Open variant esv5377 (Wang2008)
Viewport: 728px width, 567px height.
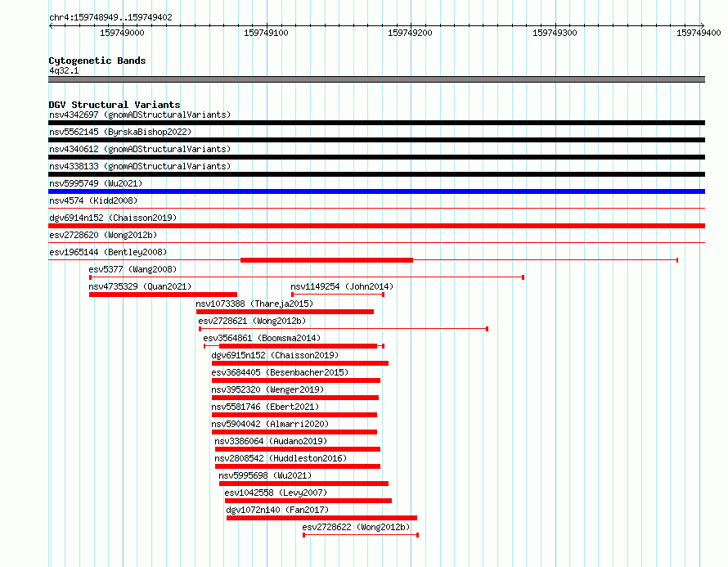(133, 269)
